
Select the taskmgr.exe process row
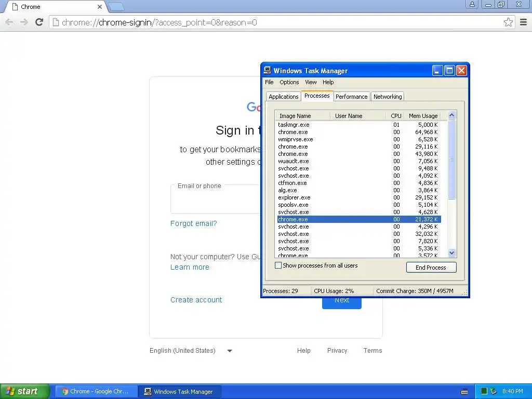click(359, 125)
